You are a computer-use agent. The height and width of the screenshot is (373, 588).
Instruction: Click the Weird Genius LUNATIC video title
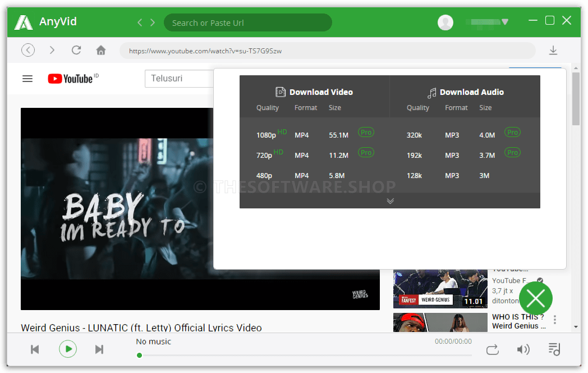141,328
